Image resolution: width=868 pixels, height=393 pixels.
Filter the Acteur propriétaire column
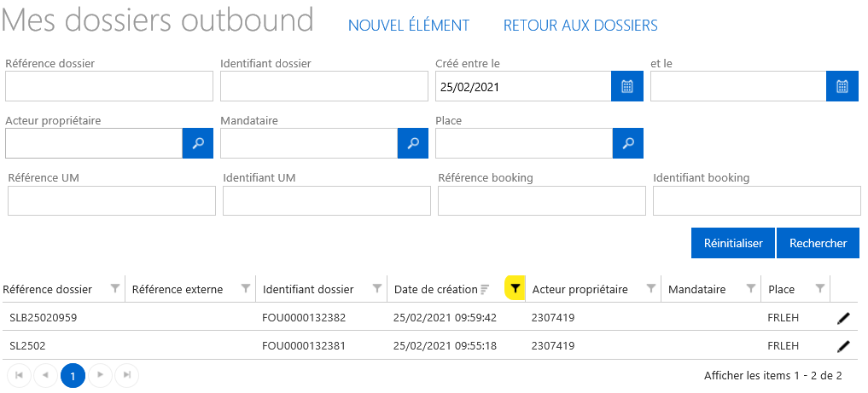[650, 289]
